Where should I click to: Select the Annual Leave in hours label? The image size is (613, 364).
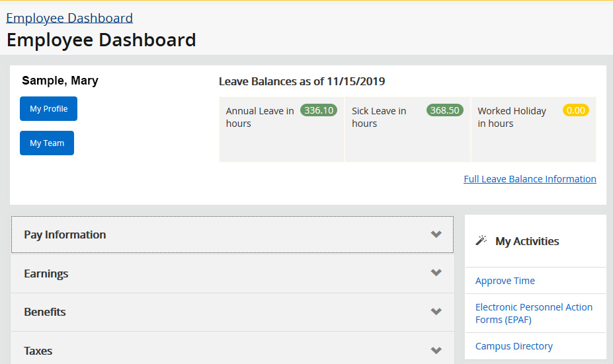click(260, 117)
